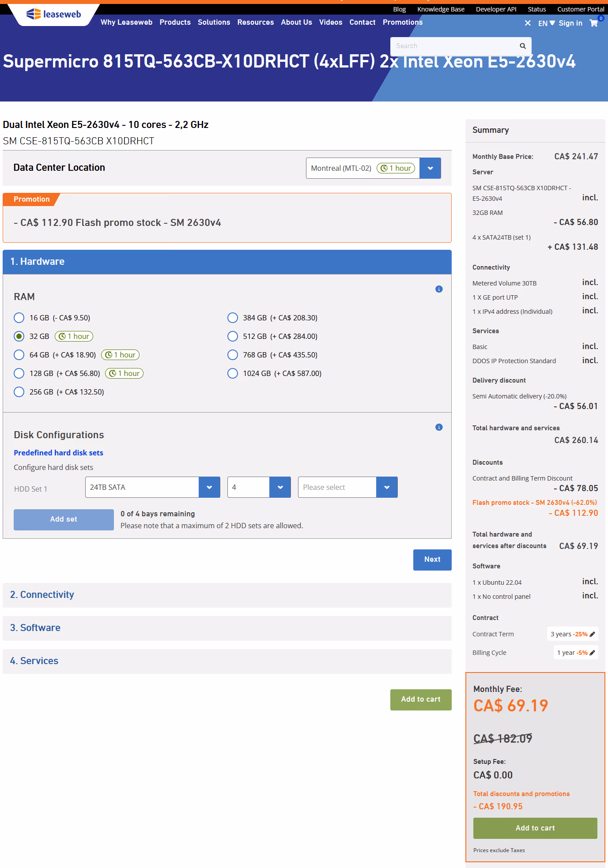The image size is (608, 868).
Task: Open the Why Leaseweb menu
Action: pos(127,22)
